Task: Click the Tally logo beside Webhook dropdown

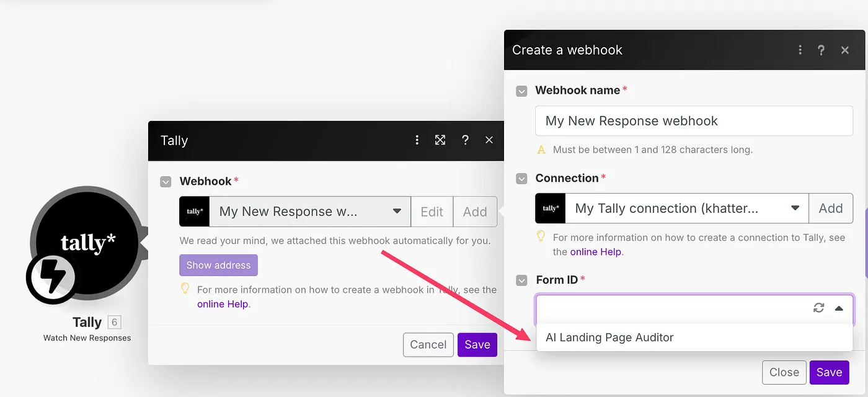Action: pyautogui.click(x=195, y=212)
